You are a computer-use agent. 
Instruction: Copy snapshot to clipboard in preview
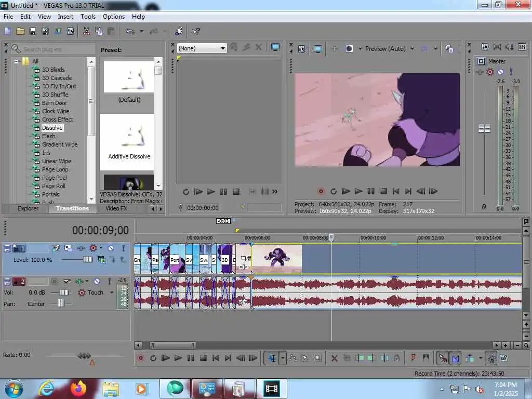tap(449, 49)
